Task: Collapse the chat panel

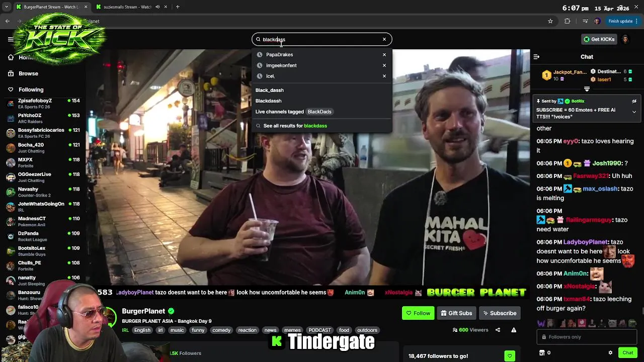Action: 536,57
